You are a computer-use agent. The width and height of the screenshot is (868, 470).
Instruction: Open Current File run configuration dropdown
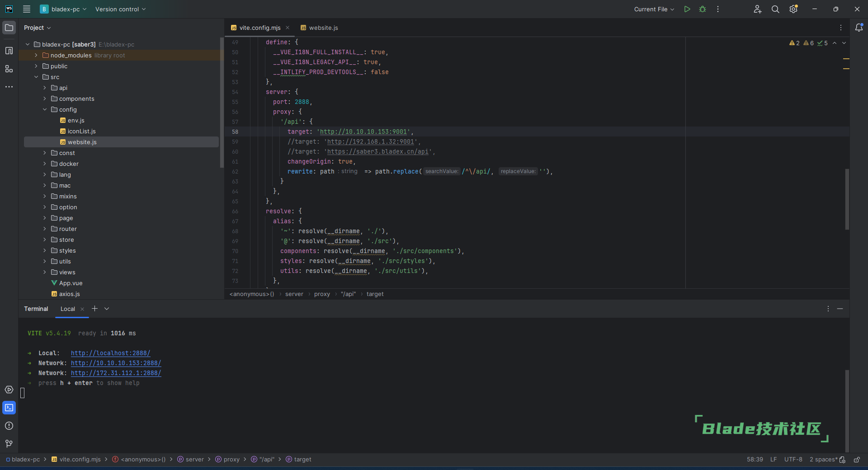pyautogui.click(x=654, y=9)
